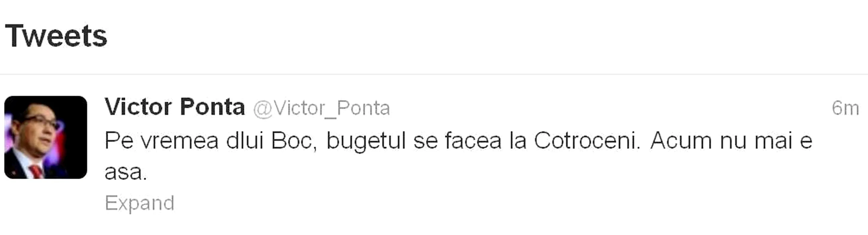The width and height of the screenshot is (868, 235).
Task: Click the word 'asa.' on the second tweet line
Action: pos(126,172)
